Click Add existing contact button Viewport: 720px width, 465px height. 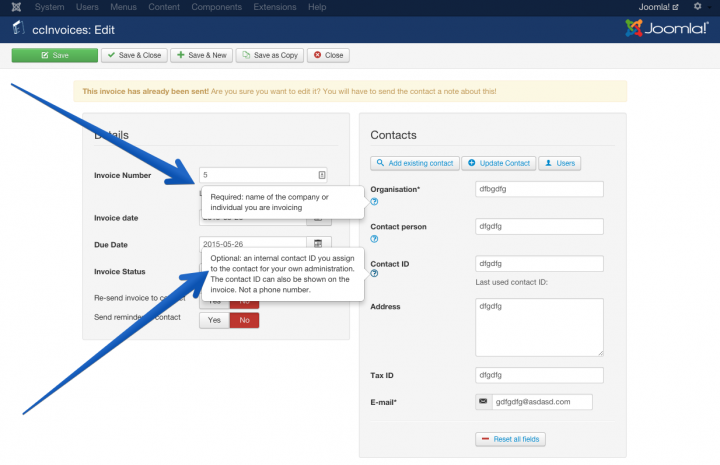(x=415, y=163)
